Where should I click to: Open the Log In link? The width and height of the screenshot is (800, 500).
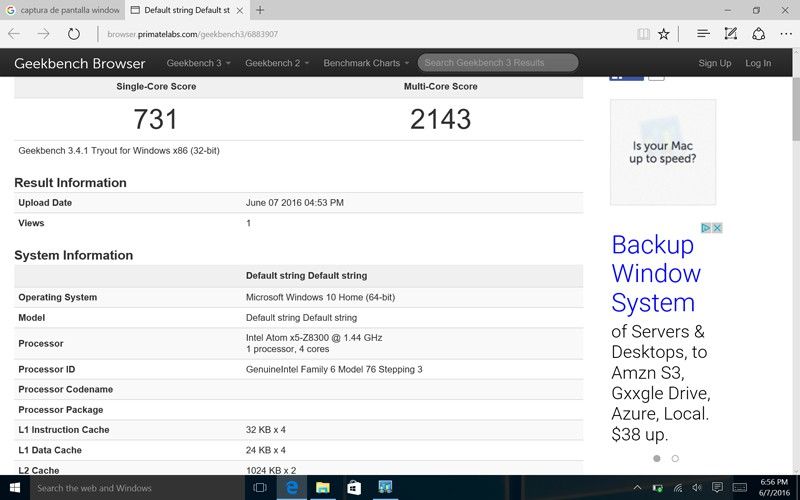point(758,63)
